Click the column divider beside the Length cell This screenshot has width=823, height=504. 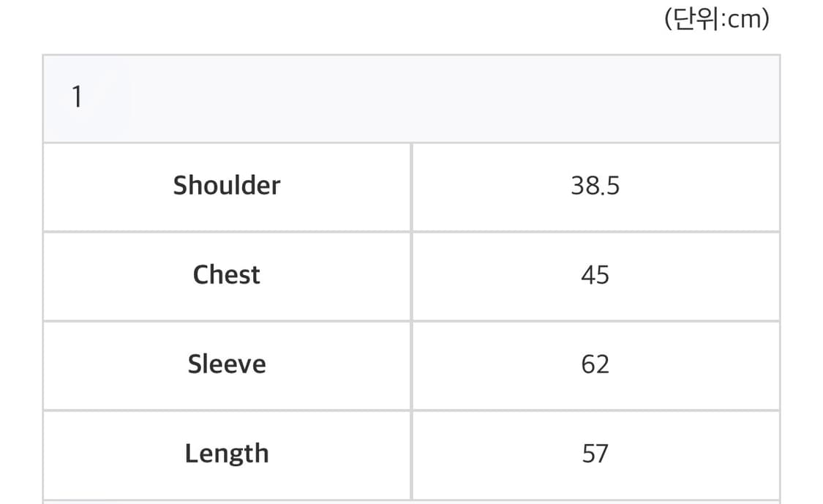[x=411, y=454]
